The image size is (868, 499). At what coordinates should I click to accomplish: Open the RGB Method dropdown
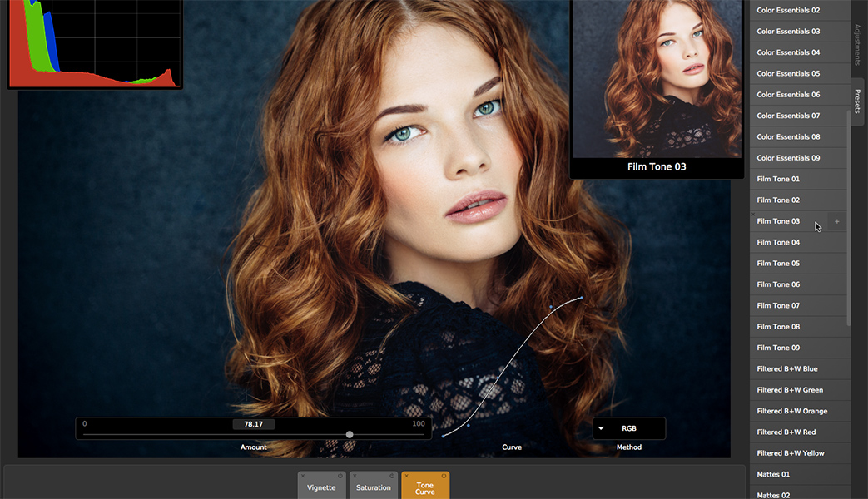[628, 428]
